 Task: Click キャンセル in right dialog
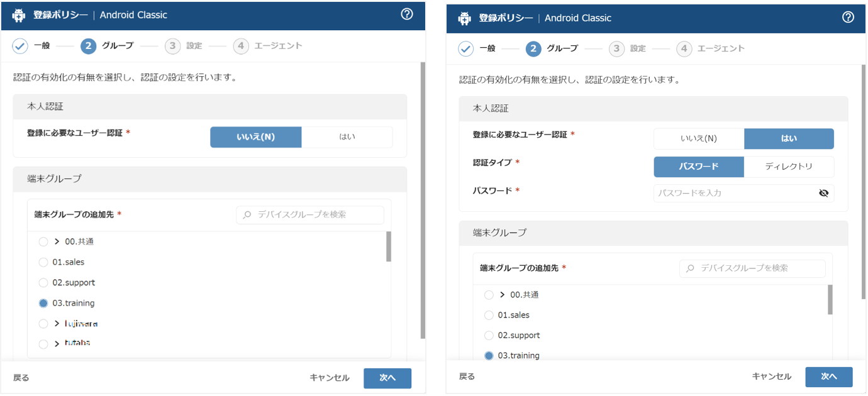(x=772, y=377)
